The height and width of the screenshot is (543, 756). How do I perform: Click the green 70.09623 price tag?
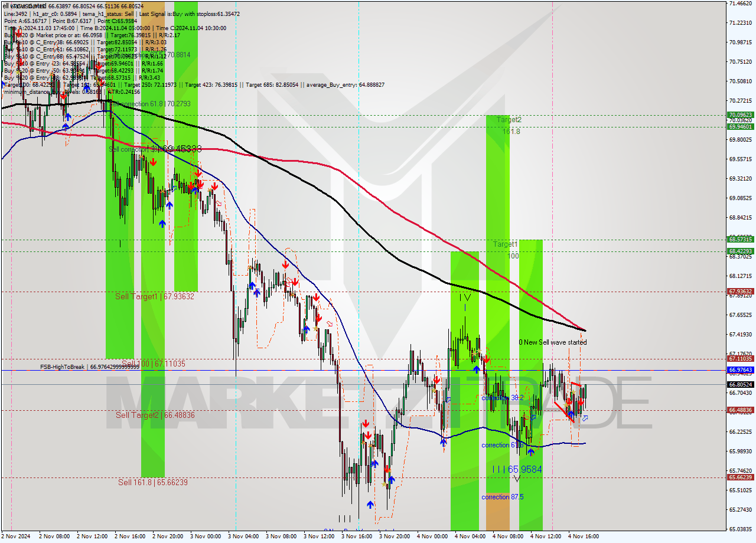(741, 115)
